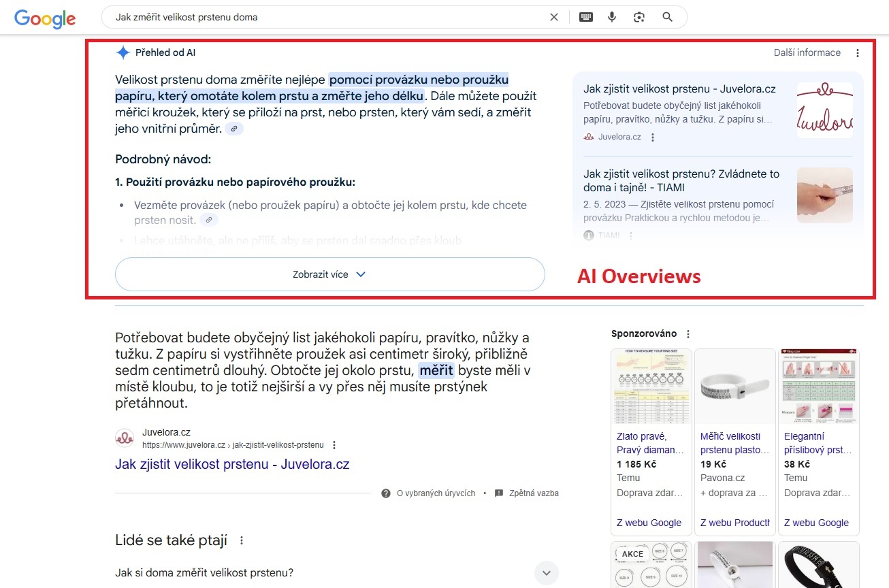Clear the search query with X icon
Screen dimensions: 889x588
(554, 17)
